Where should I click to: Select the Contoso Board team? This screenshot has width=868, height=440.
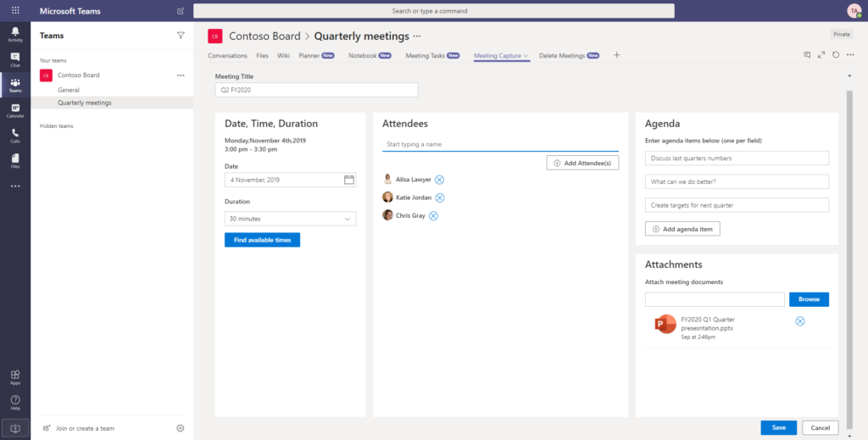[x=79, y=75]
